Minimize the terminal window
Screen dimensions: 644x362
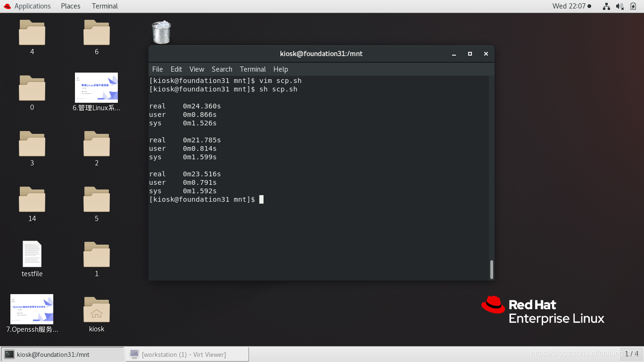click(454, 54)
